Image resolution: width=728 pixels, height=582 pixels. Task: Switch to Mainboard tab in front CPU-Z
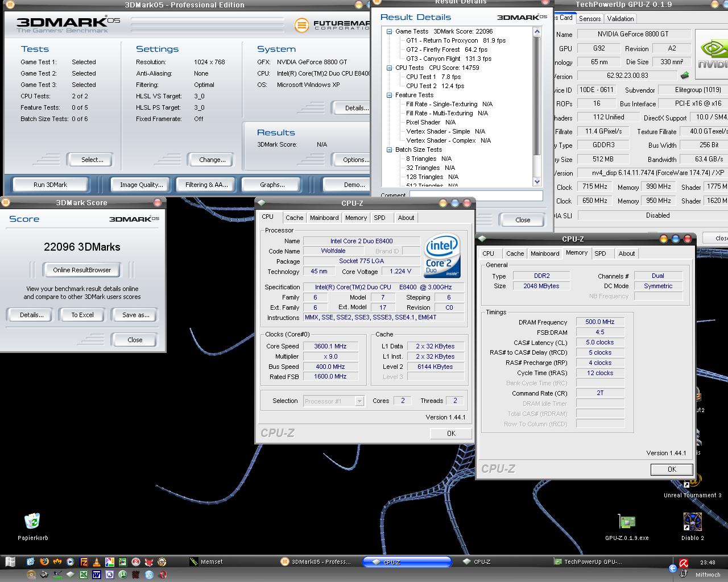click(x=324, y=218)
